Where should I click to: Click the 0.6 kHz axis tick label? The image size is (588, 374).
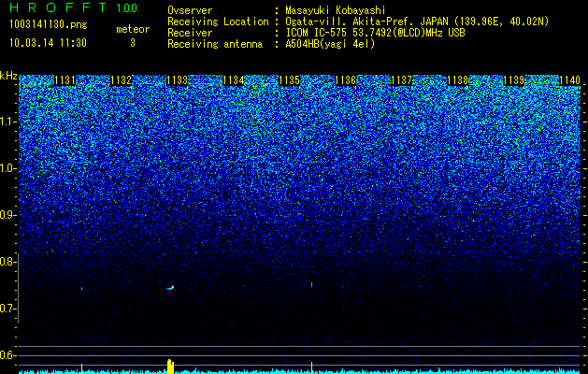click(x=7, y=355)
